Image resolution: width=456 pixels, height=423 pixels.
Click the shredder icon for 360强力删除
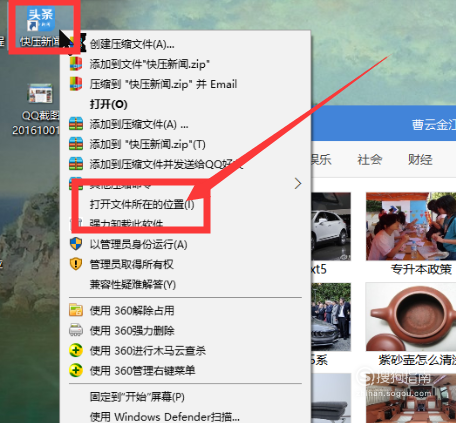tap(76, 330)
